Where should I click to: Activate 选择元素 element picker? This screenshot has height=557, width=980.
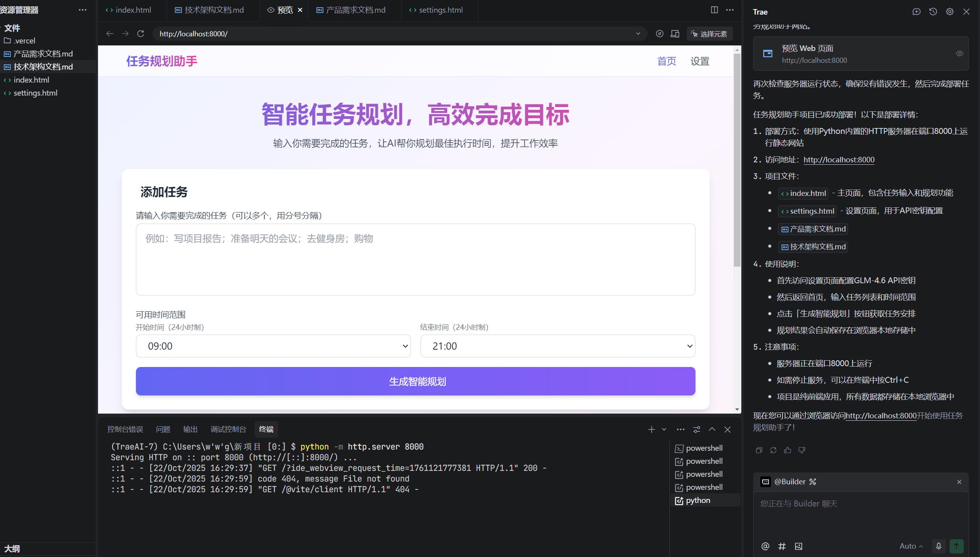point(709,34)
